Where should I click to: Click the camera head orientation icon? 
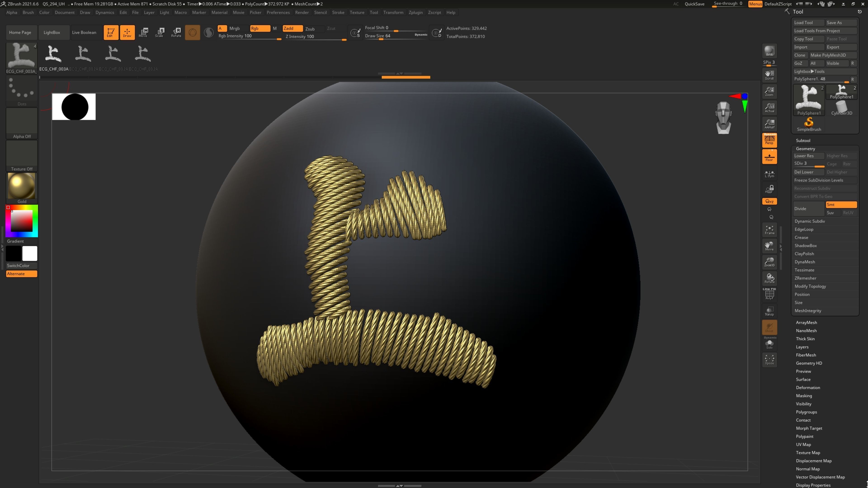point(723,117)
